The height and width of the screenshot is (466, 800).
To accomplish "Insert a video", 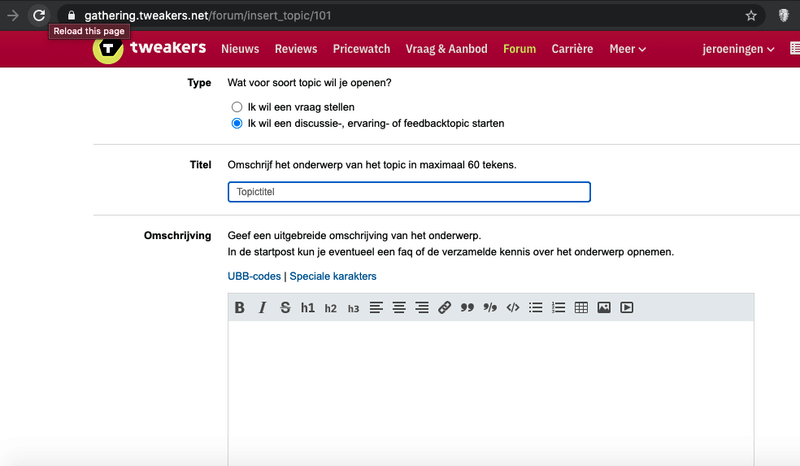I will [x=627, y=307].
